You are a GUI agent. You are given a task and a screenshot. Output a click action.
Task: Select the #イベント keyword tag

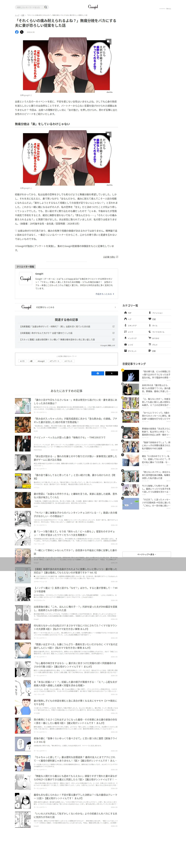69,361
